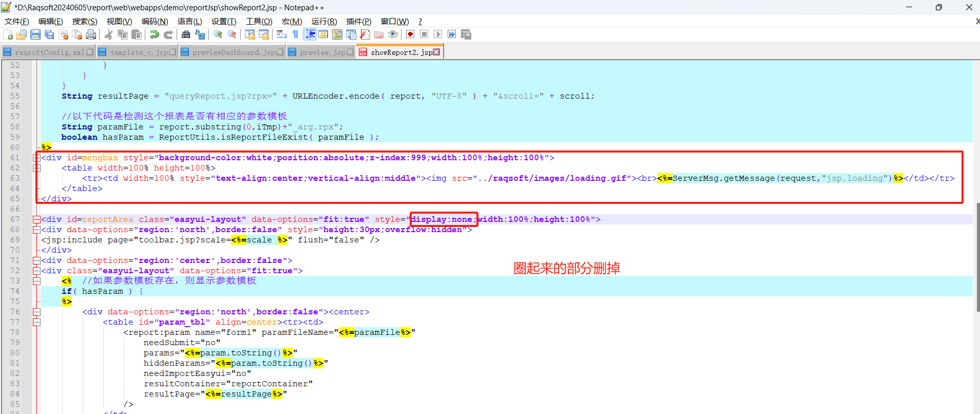
Task: Click the Save All icon
Action: tap(49, 34)
